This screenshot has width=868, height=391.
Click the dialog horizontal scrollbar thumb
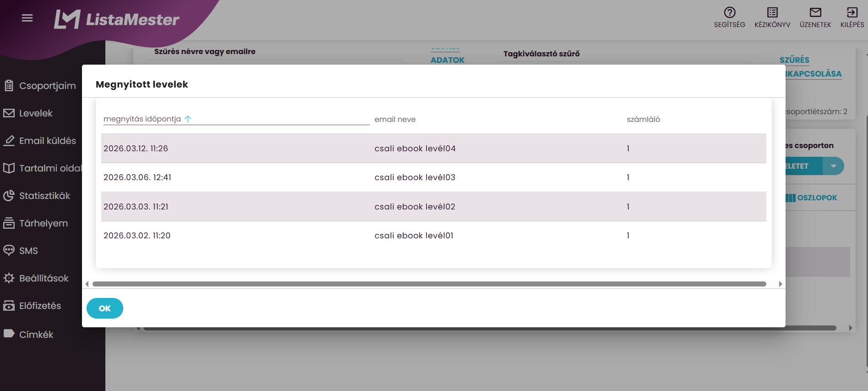pyautogui.click(x=429, y=284)
